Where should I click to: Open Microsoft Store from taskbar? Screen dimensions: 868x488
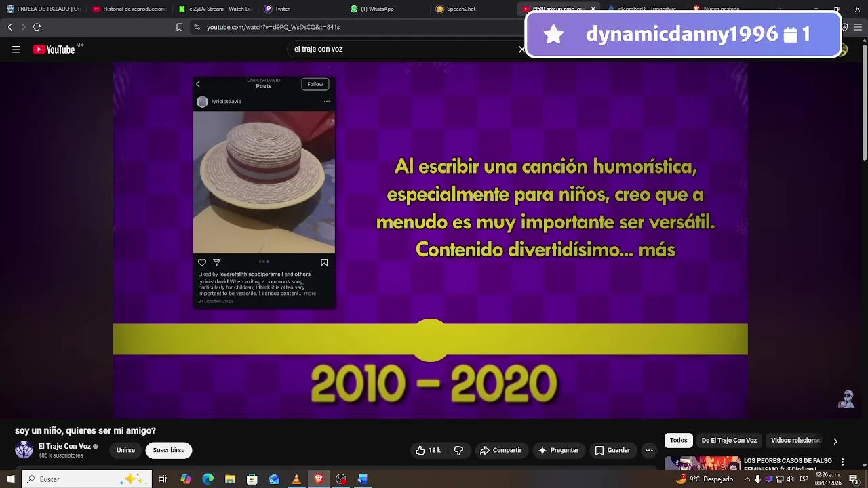tap(252, 479)
